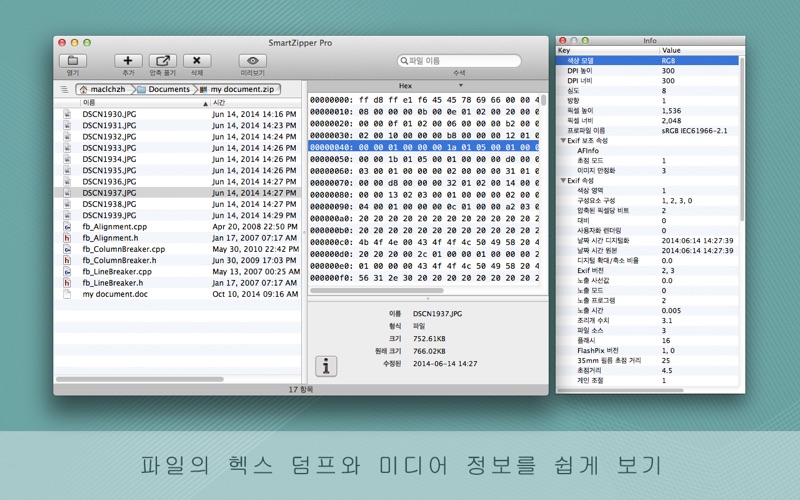Select sRGB IEC61966-2.1 profile value in Info
Screen dimensions: 800x500
694,131
